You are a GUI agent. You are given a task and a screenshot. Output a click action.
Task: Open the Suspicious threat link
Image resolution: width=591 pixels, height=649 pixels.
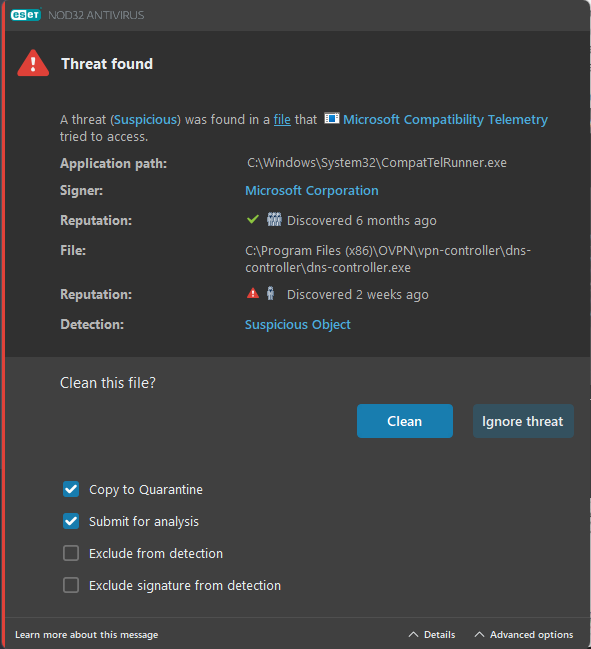pos(146,120)
